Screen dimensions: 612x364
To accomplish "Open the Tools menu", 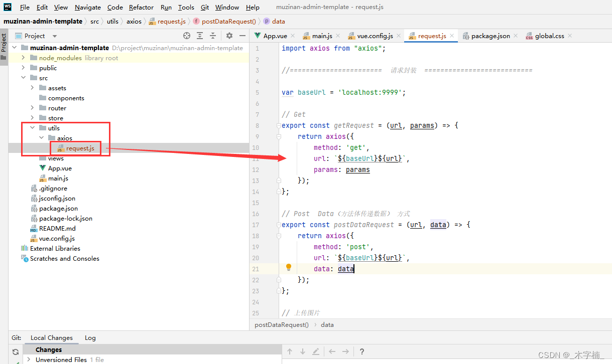I will pyautogui.click(x=186, y=7).
